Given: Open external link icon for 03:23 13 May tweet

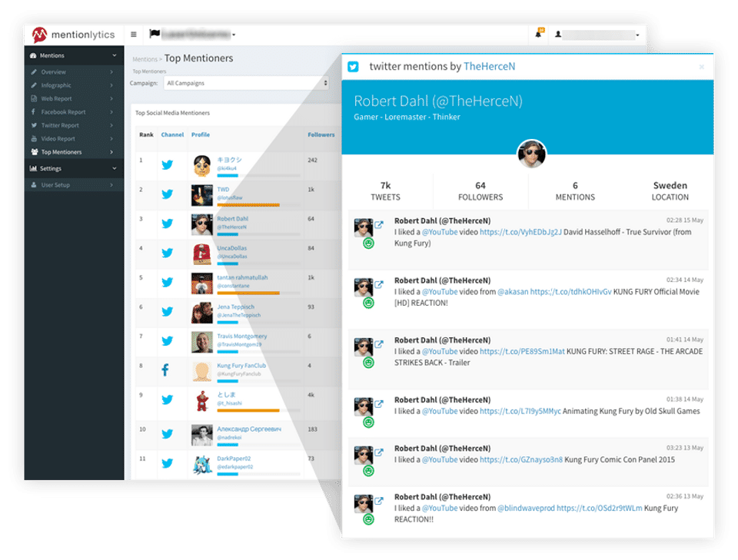Looking at the screenshot, I should 379,452.
